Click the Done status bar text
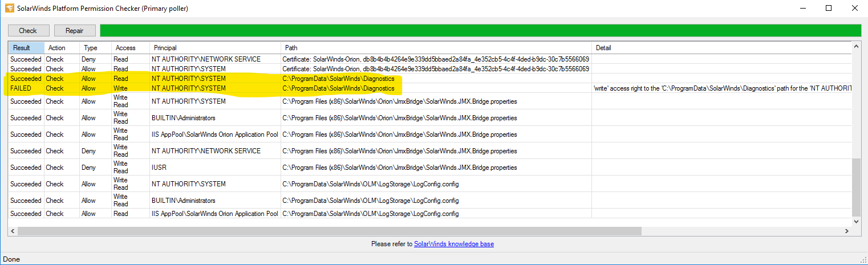This screenshot has width=868, height=265. [11, 259]
